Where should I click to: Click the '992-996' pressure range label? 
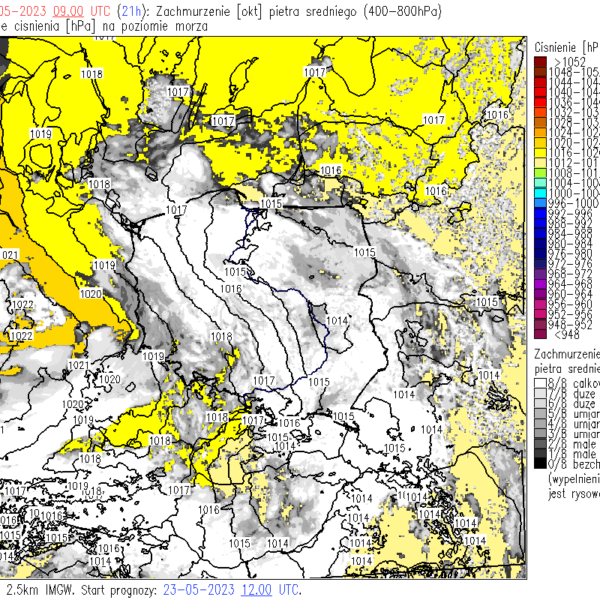[569, 213]
